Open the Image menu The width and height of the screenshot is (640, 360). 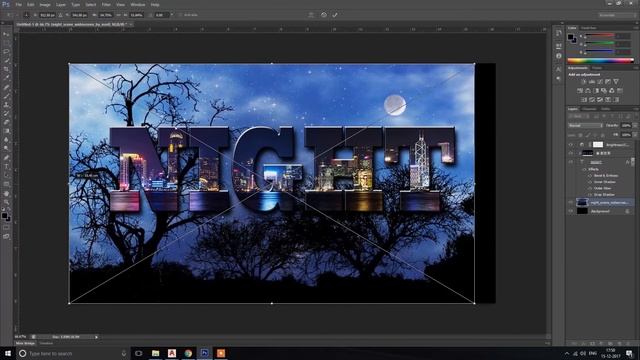pyautogui.click(x=45, y=4)
